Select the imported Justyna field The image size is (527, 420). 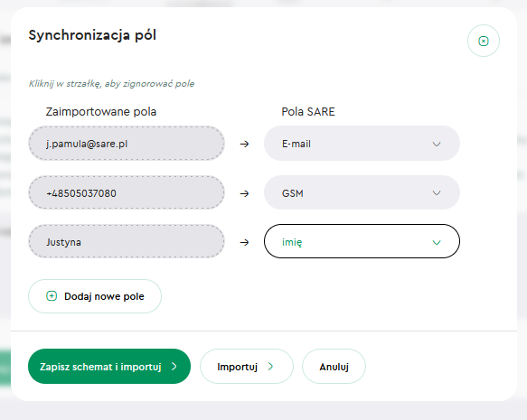[x=127, y=241]
